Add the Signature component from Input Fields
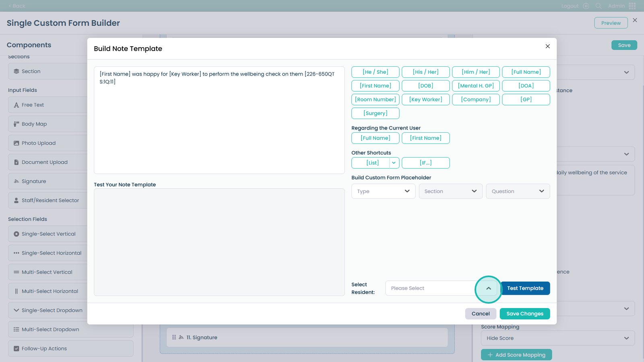The width and height of the screenshot is (644, 362). point(70,181)
